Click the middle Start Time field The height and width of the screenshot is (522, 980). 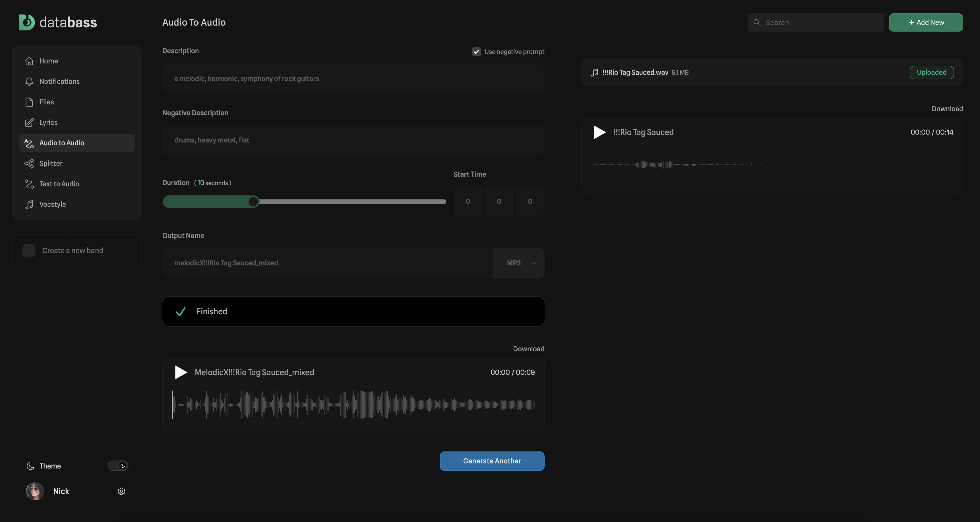click(499, 202)
